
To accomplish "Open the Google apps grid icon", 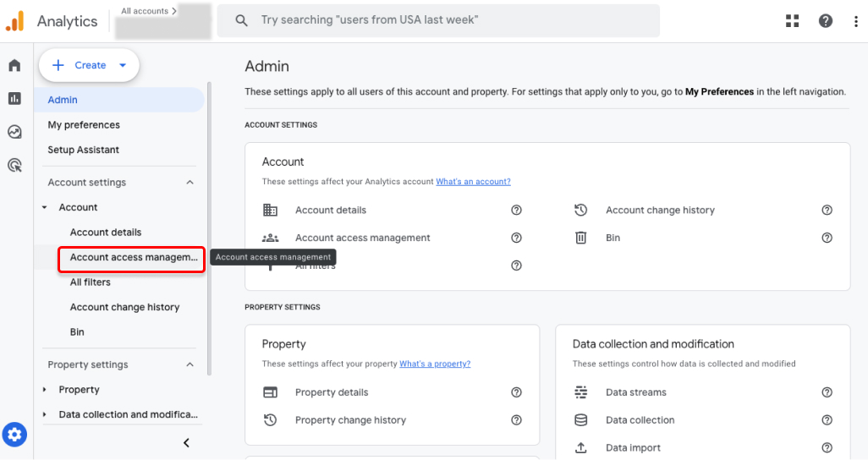I will tap(792, 21).
